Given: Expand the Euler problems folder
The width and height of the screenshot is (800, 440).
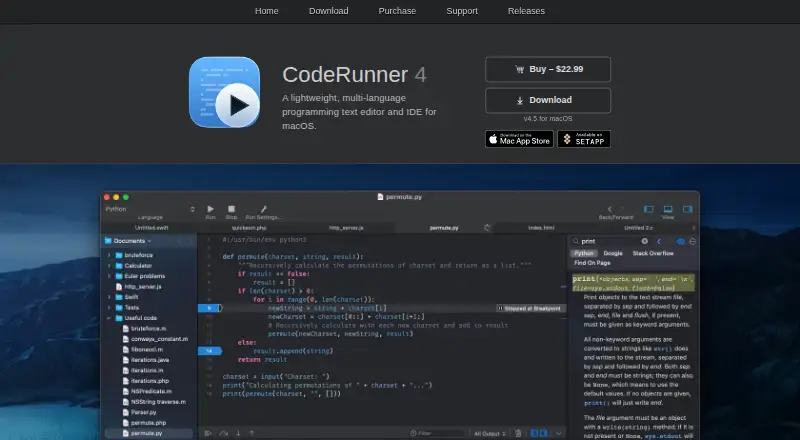Looking at the screenshot, I should click(x=109, y=276).
